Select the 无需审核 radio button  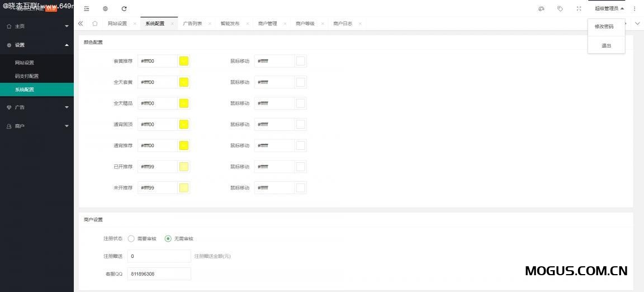(168, 238)
